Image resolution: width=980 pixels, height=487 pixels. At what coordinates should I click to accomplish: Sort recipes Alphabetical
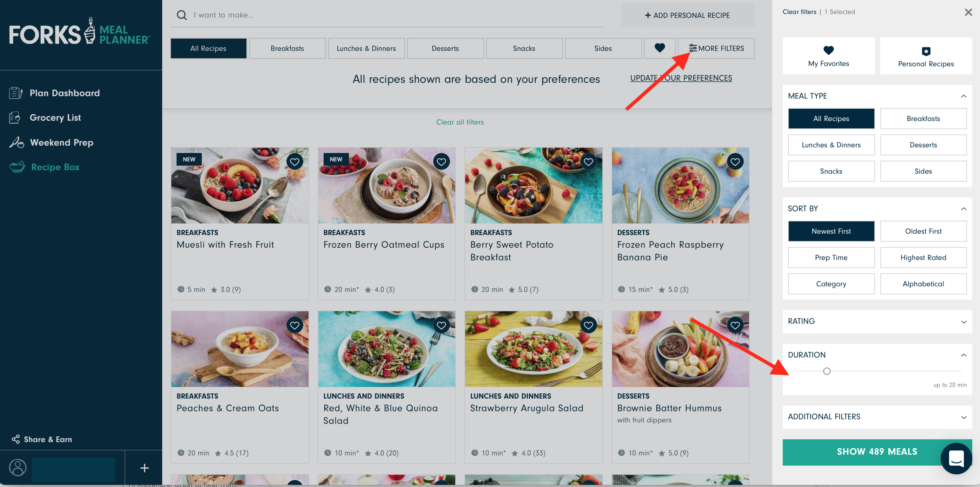coord(923,283)
